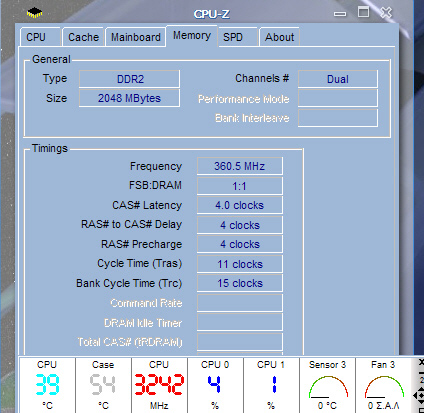424x413 pixels.
Task: Click the empty Bank Interleave field
Action: [x=338, y=118]
